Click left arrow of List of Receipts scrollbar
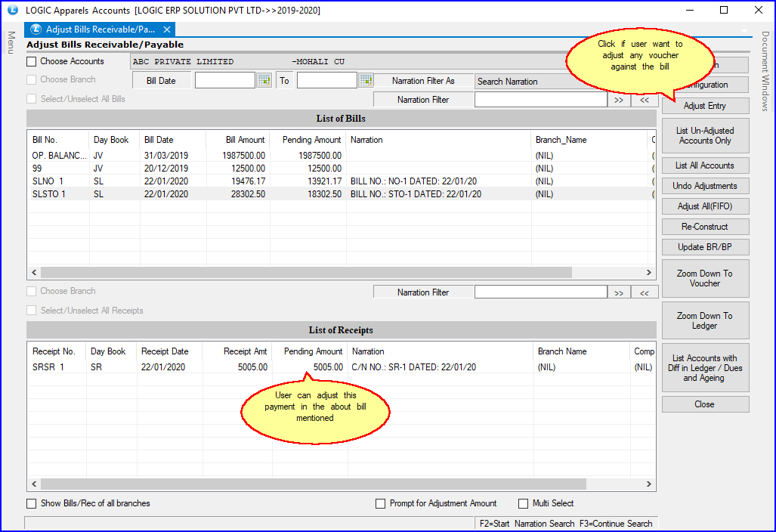The width and height of the screenshot is (776, 532). [34, 484]
